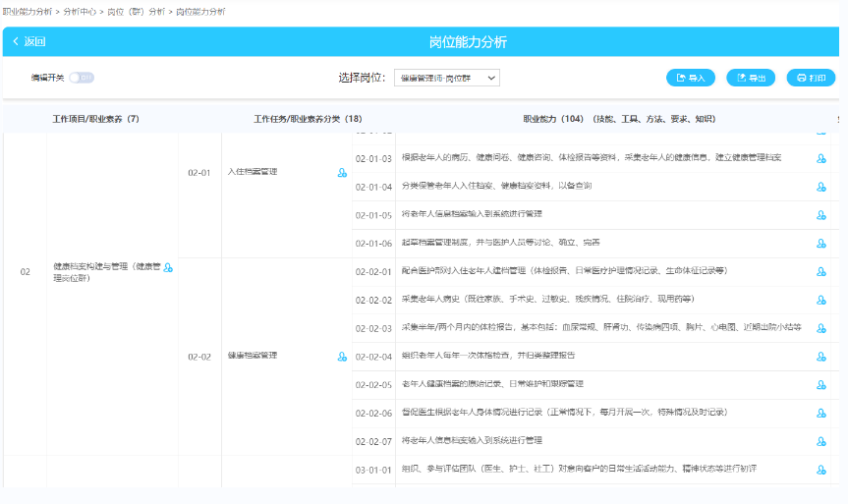Click person icon in row 02-02-03
This screenshot has width=848, height=504.
pos(820,328)
